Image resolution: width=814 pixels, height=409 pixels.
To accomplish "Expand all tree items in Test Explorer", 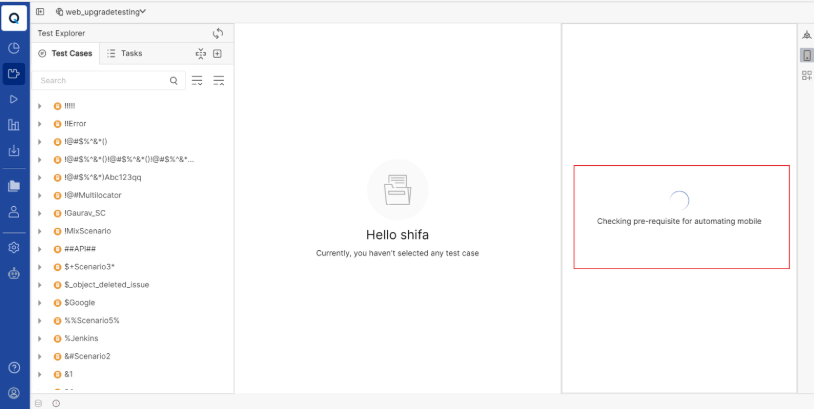I will tap(198, 80).
